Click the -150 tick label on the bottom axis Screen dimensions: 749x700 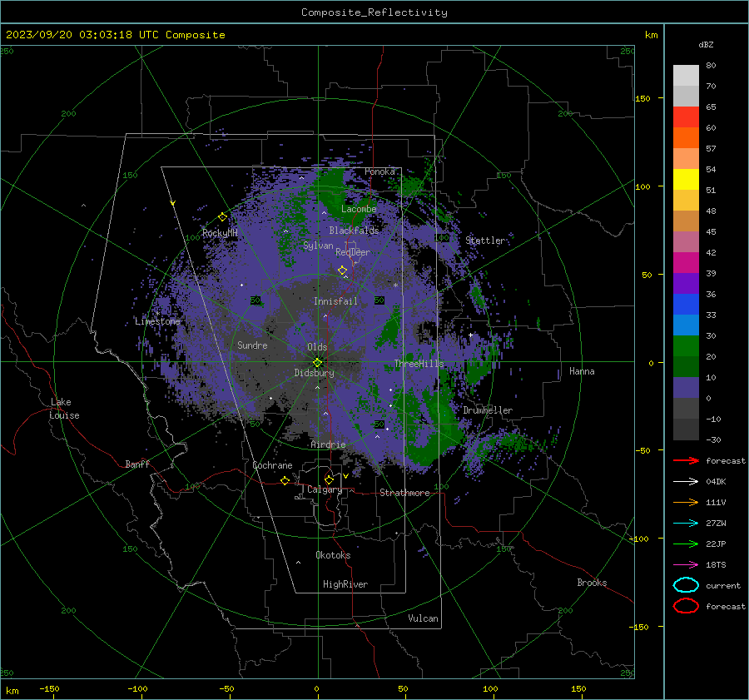tap(49, 688)
